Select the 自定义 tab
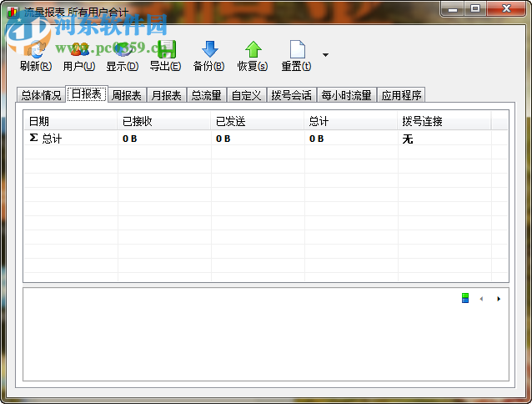This screenshot has width=532, height=404. pyautogui.click(x=246, y=95)
